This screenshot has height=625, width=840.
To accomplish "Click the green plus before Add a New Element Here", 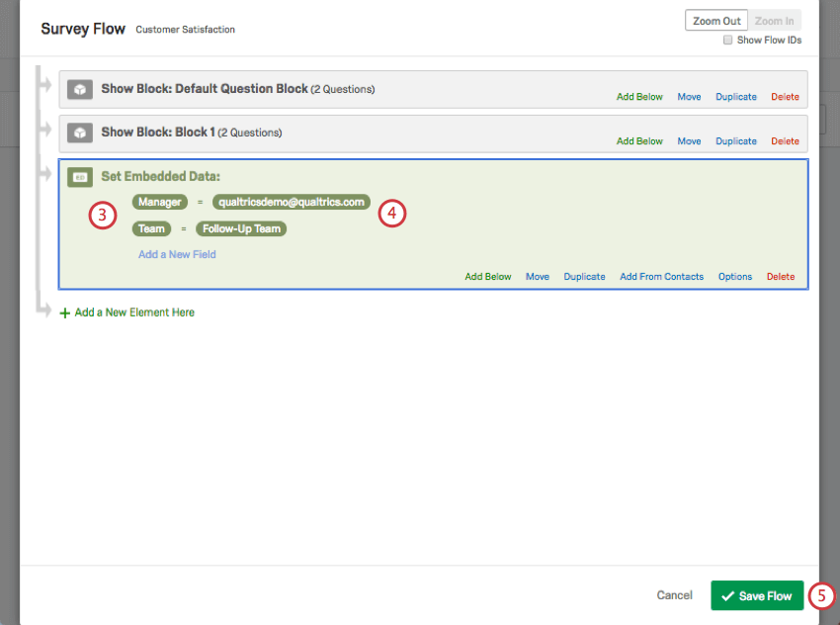I will coord(64,311).
